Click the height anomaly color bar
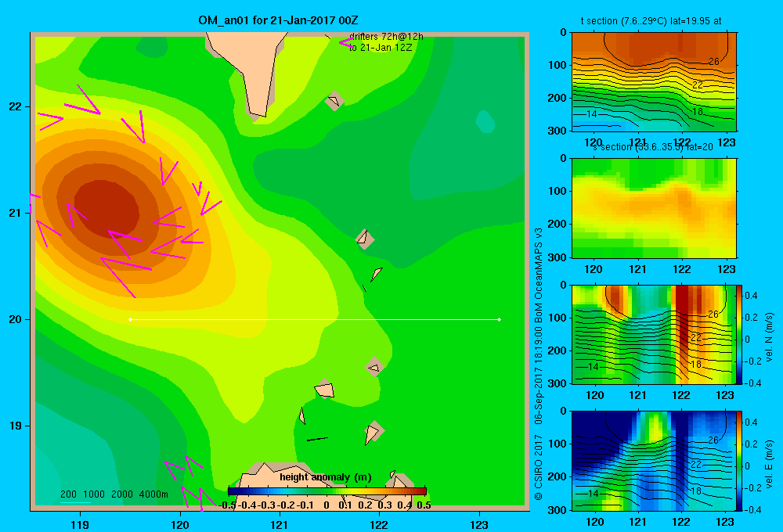 click(327, 491)
